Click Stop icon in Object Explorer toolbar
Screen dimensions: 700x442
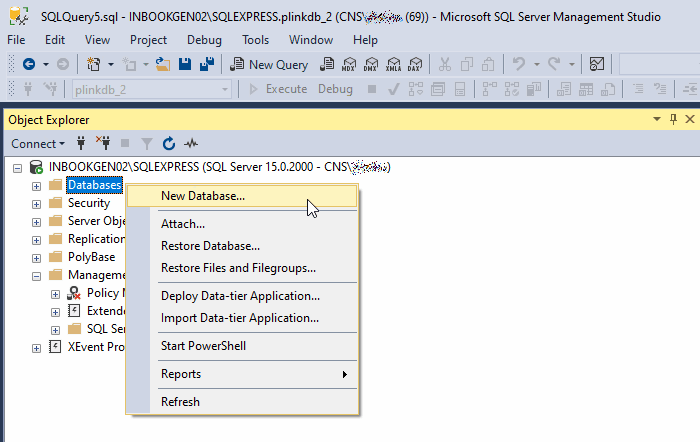(x=125, y=144)
